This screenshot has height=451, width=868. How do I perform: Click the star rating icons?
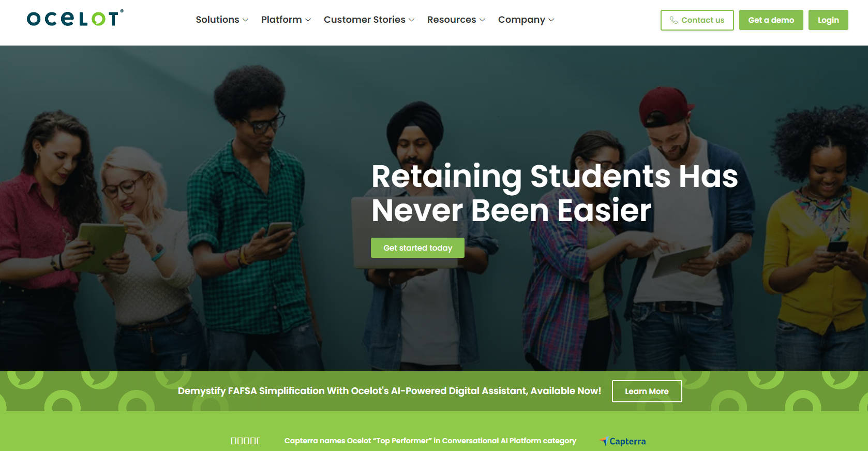(245, 441)
